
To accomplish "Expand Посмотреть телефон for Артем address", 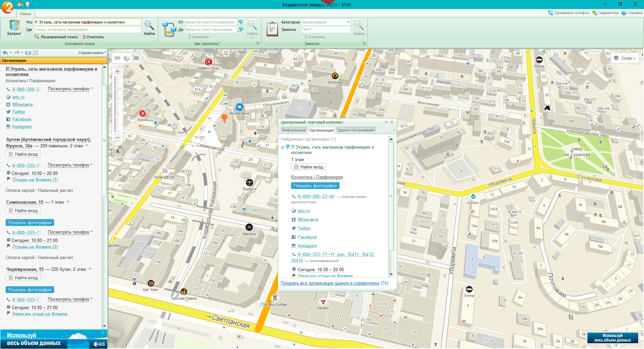I will [70, 165].
